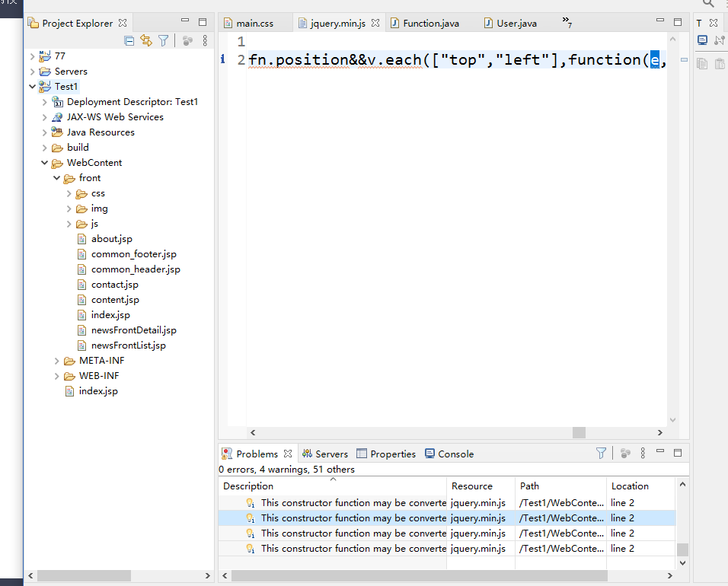Expand the 77 project node
Viewport: 728px width, 586px height.
click(x=32, y=56)
